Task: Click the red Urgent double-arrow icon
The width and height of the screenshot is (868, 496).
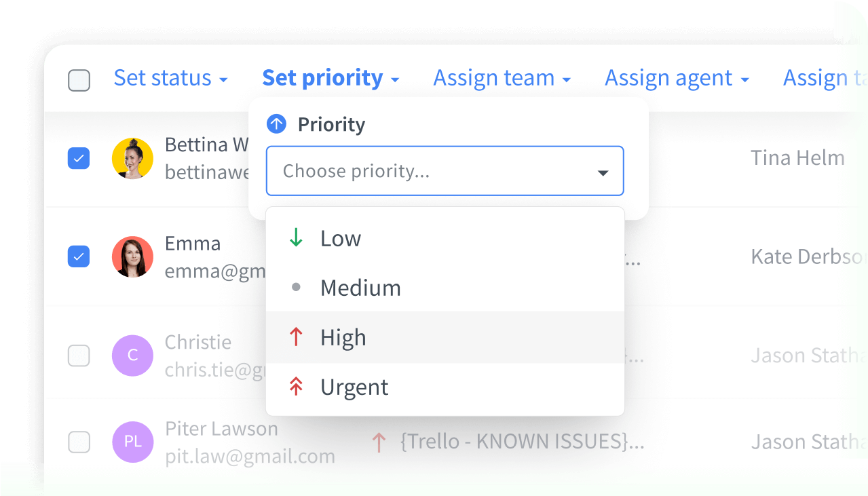Action: coord(297,386)
